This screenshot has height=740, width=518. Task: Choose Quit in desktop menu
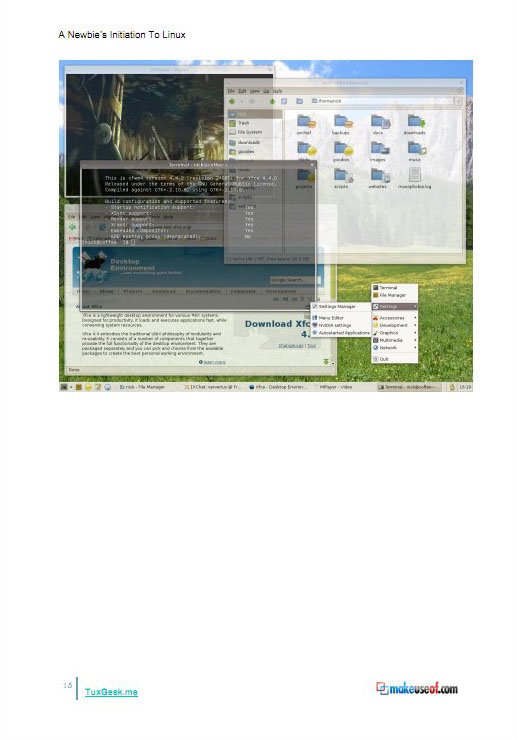click(394, 359)
